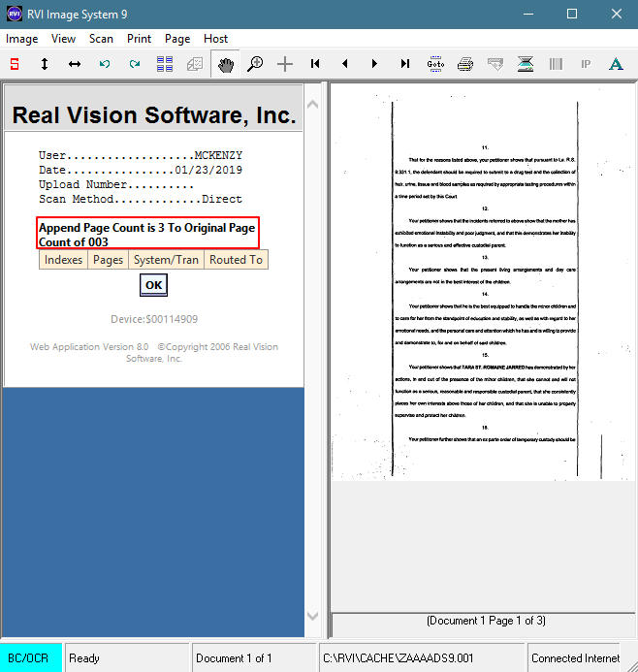Rotate image counterclockwise
Image resolution: width=638 pixels, height=672 pixels.
click(x=105, y=64)
